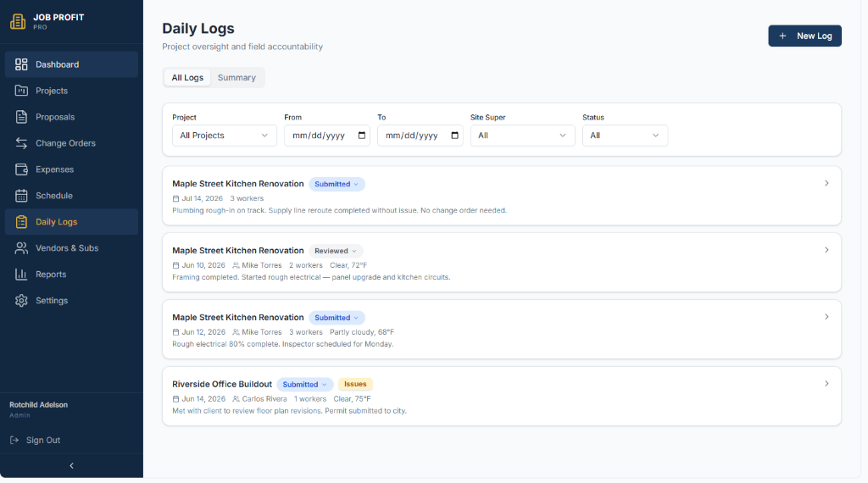Switch to the Summary tab
The image size is (868, 483).
(236, 77)
